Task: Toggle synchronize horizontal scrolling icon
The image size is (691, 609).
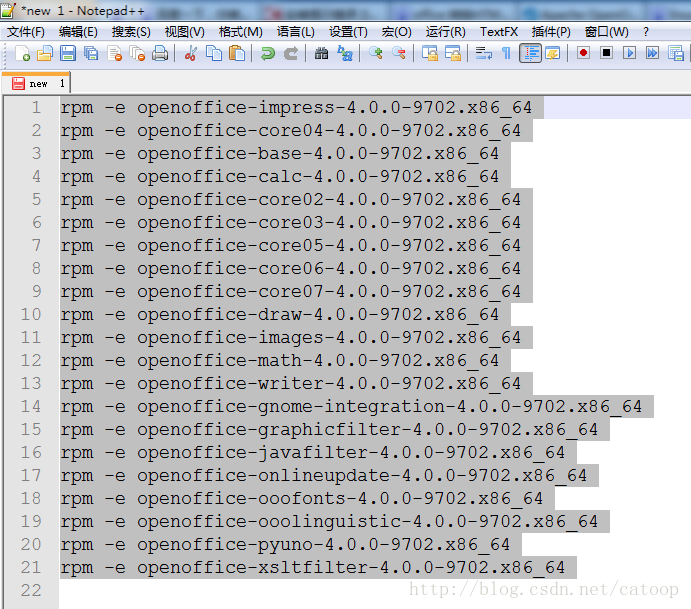Action: pos(453,53)
